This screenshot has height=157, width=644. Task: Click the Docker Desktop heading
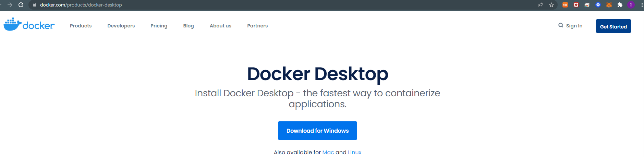(x=318, y=74)
